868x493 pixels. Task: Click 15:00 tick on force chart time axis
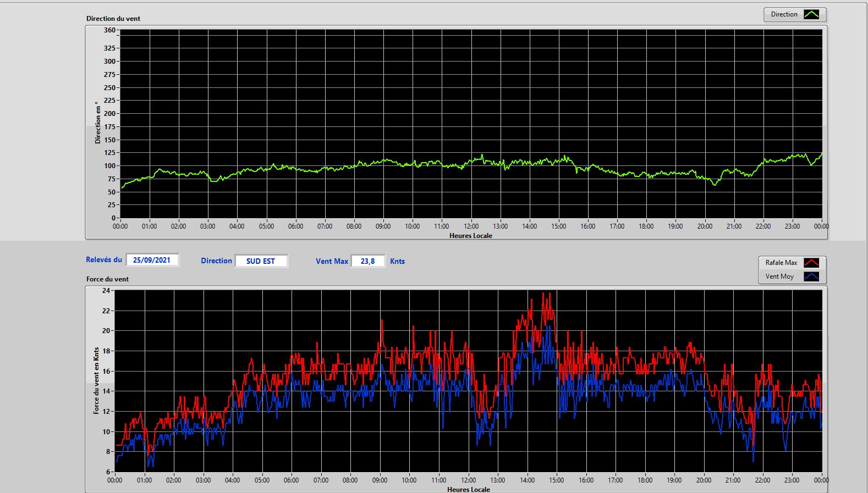coord(556,480)
